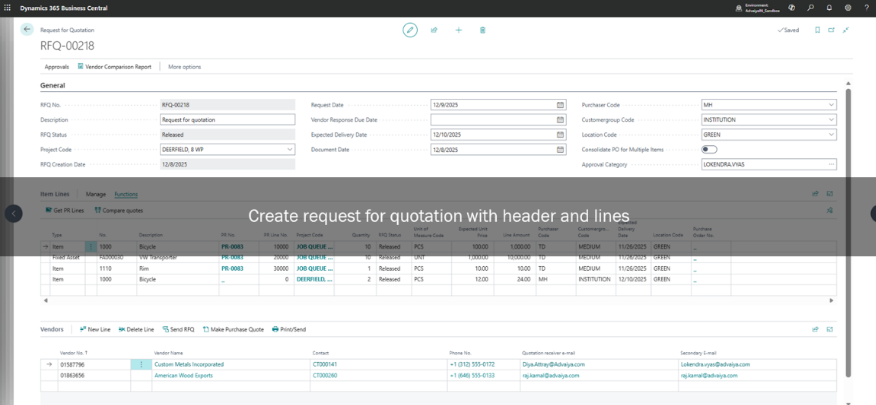This screenshot has height=405, width=876.
Task: Click the Description input field
Action: (241, 119)
